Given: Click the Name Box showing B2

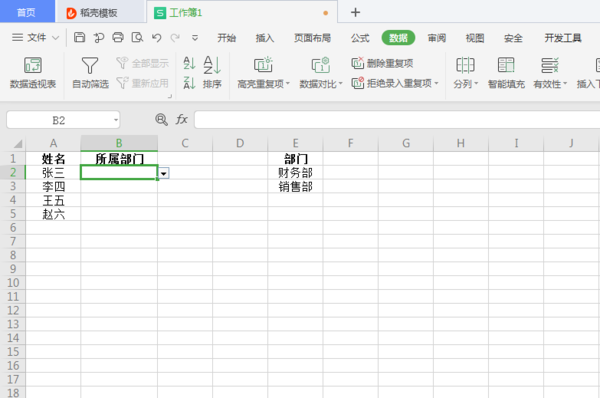Looking at the screenshot, I should [x=58, y=120].
